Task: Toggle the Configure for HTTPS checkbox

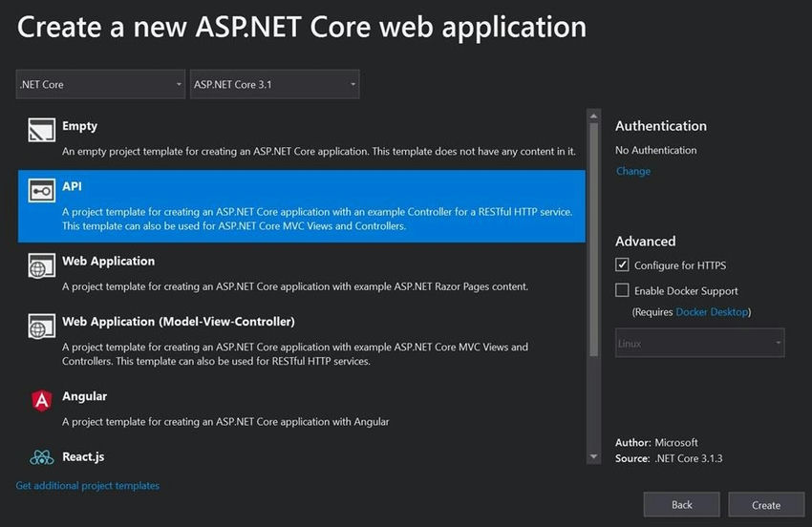Action: [622, 264]
